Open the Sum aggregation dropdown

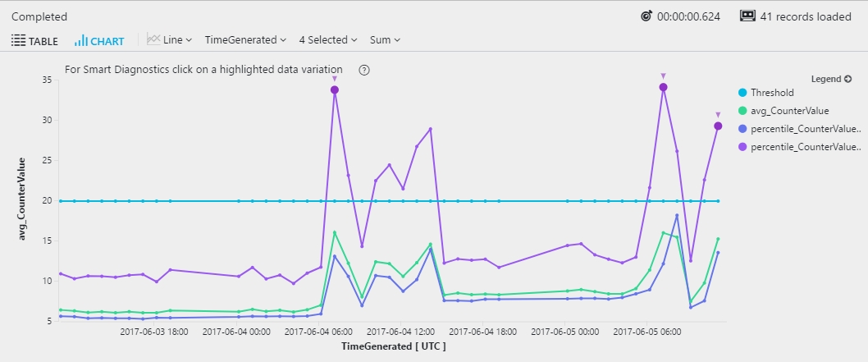[386, 40]
